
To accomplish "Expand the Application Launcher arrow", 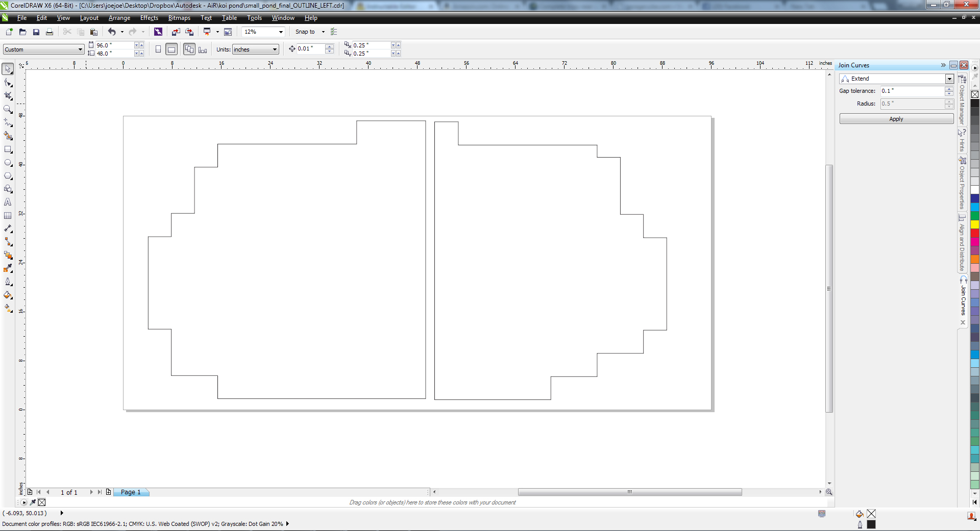I will click(x=217, y=32).
